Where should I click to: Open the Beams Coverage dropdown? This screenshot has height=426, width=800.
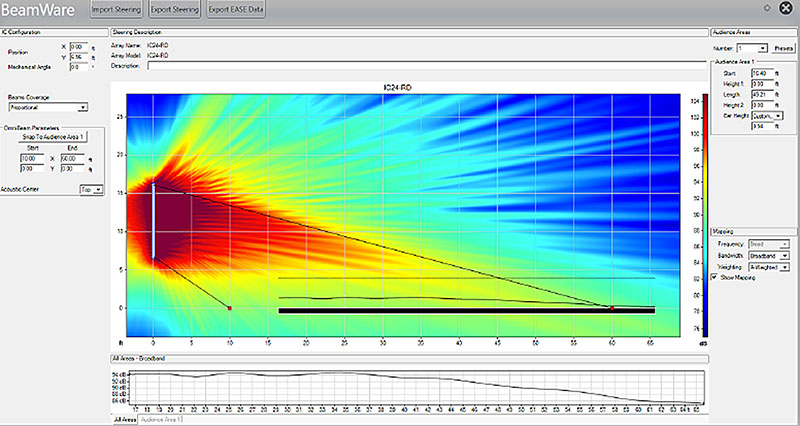[48, 107]
